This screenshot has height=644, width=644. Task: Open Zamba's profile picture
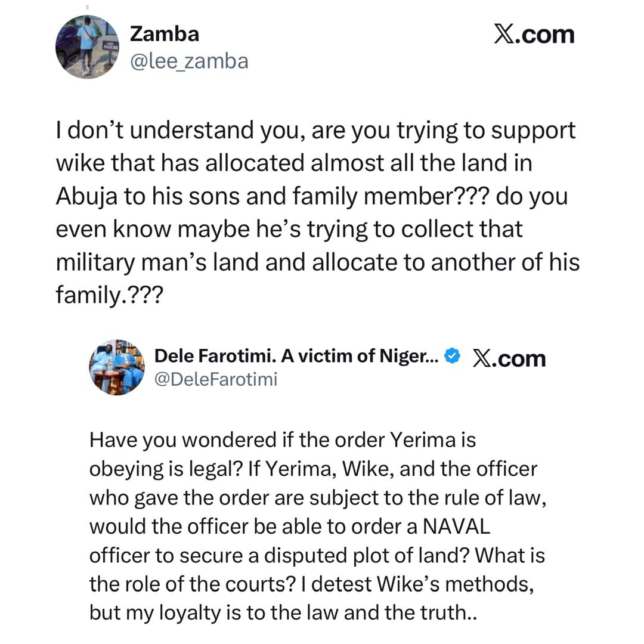[x=87, y=47]
